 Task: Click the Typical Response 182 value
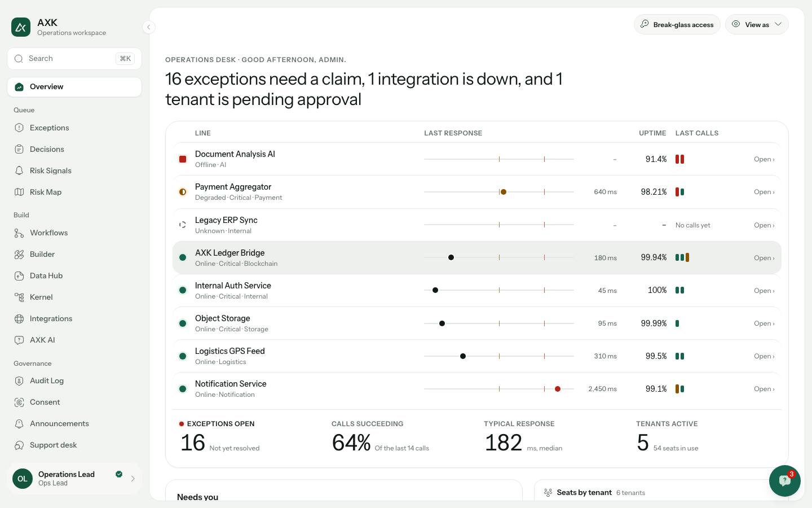(x=504, y=443)
